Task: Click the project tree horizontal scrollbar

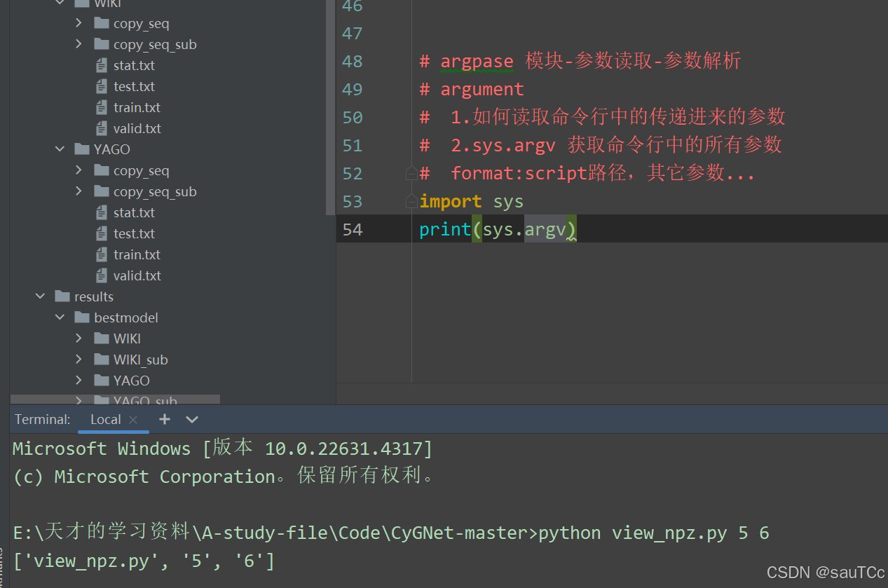Action: point(116,399)
